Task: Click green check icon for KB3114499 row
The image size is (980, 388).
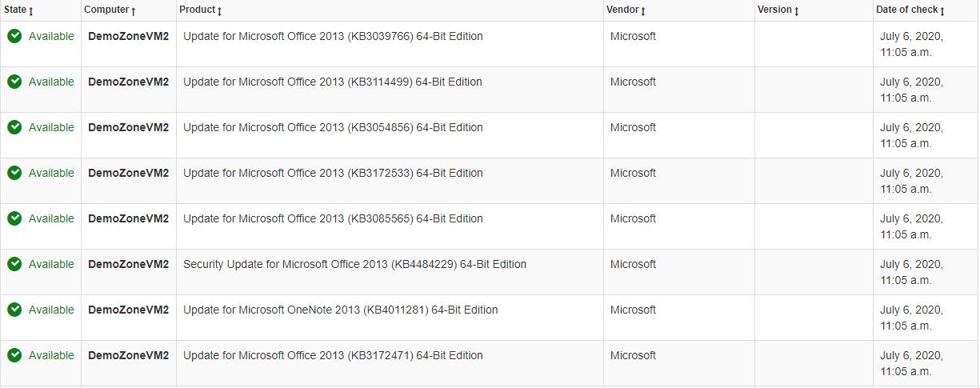Action: click(14, 82)
